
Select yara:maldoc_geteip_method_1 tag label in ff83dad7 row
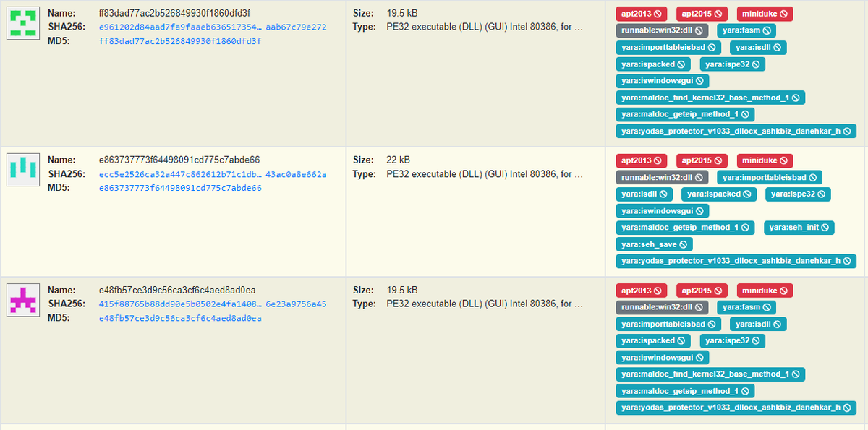click(680, 114)
